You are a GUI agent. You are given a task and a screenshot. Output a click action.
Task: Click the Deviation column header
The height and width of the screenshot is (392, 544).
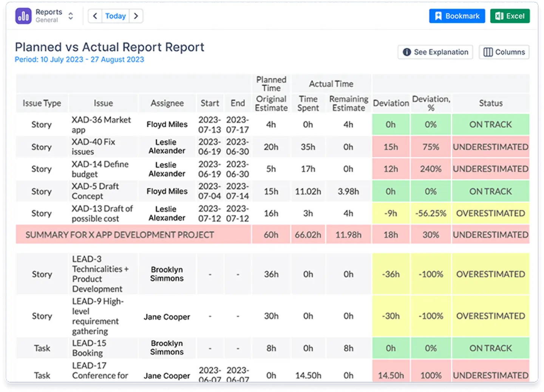(391, 103)
